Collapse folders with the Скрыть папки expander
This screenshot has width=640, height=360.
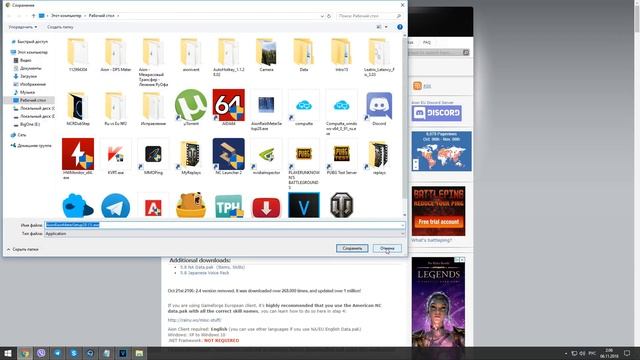[23, 249]
